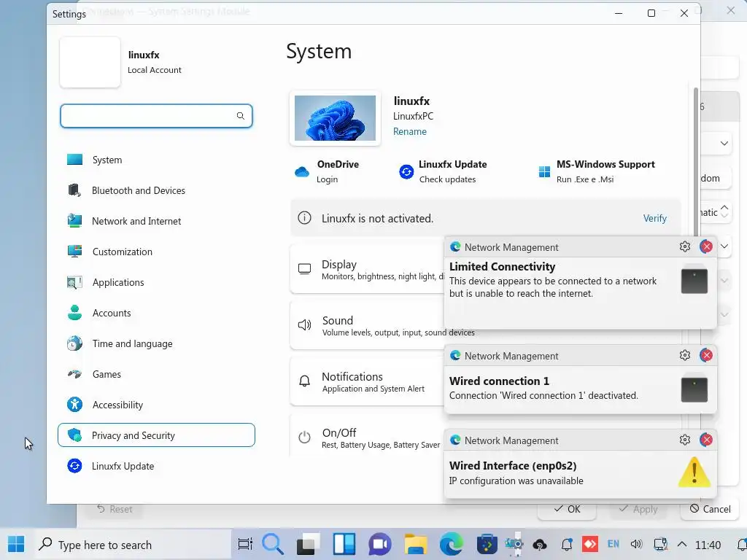The width and height of the screenshot is (747, 560).
Task: Click the Linuxfx Update sync icon
Action: point(406,171)
